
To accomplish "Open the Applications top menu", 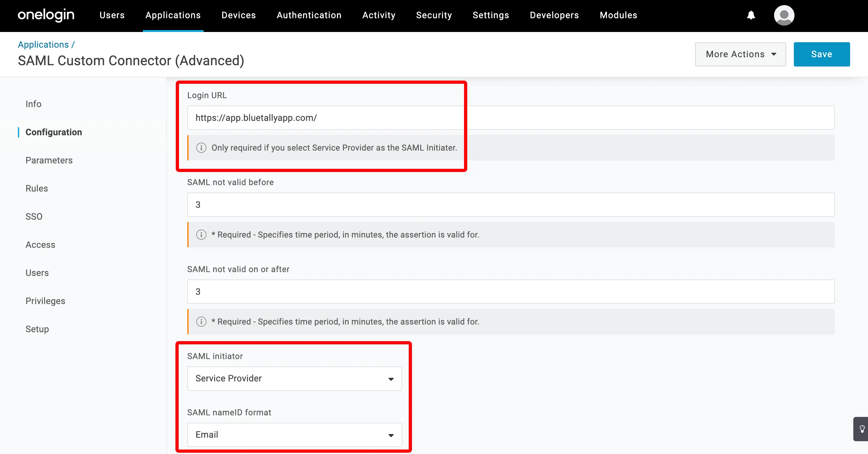I will pos(173,15).
